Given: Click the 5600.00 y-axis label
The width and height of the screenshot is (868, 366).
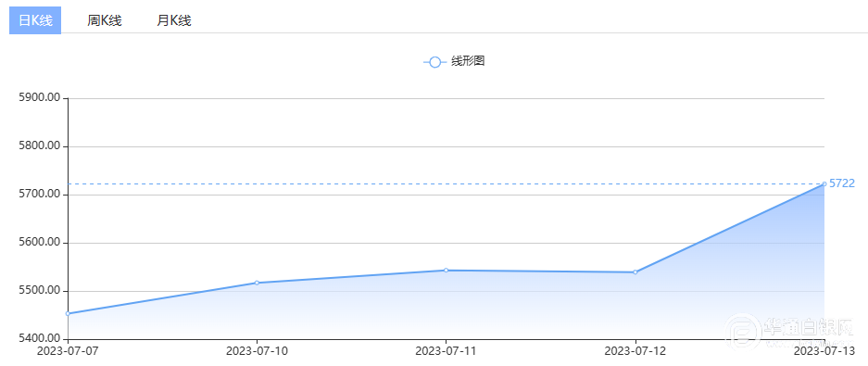Looking at the screenshot, I should point(39,243).
